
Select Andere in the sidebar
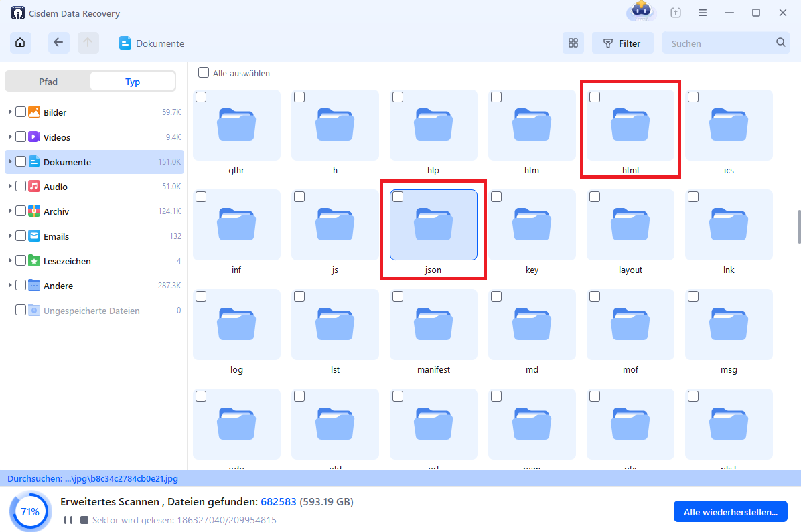pos(94,285)
